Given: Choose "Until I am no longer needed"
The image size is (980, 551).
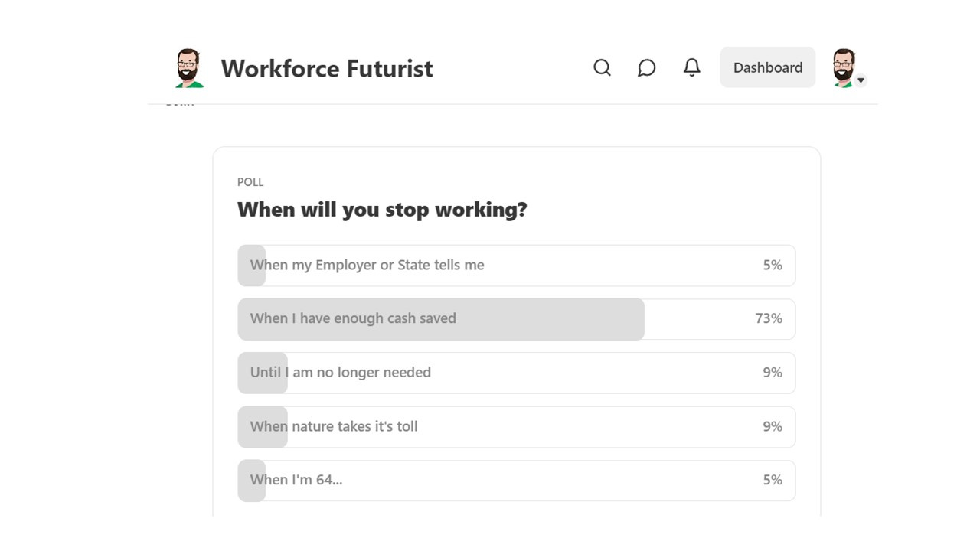Looking at the screenshot, I should [516, 373].
